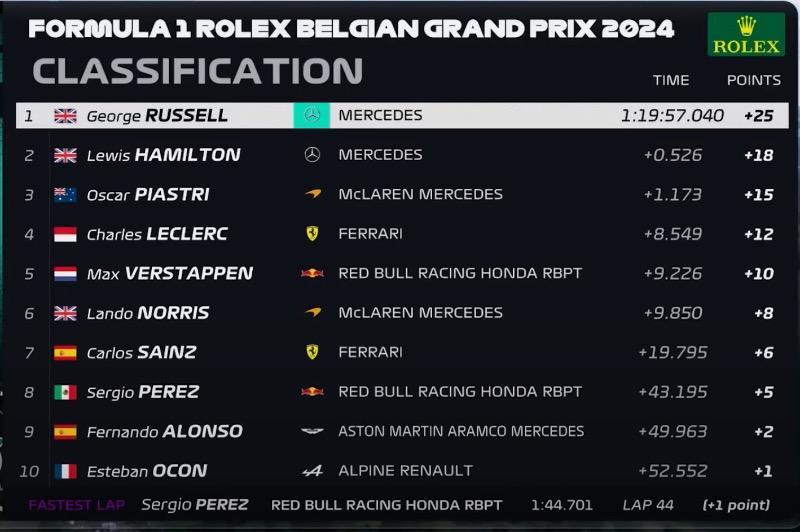Click Mercedes star logo beside Hamilton
This screenshot has height=532, width=800.
312,155
